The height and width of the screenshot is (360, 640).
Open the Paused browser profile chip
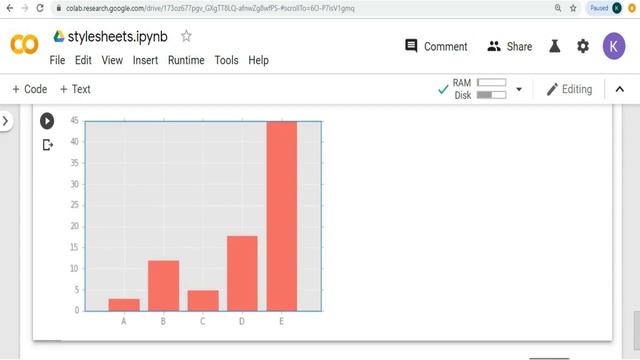[x=605, y=8]
